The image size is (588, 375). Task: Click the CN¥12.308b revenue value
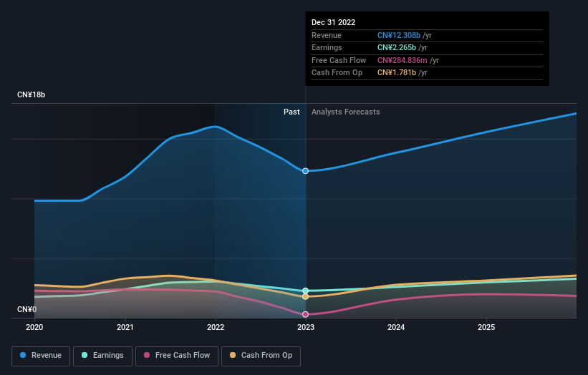(399, 35)
